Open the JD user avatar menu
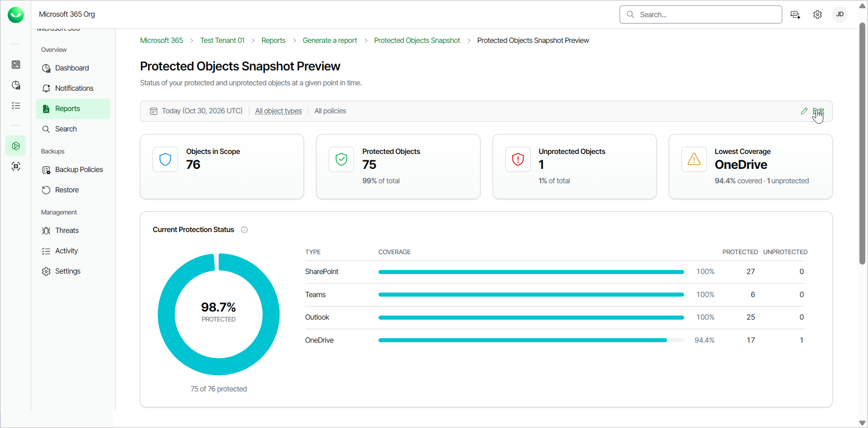Viewport: 868px width, 428px height. coord(840,14)
